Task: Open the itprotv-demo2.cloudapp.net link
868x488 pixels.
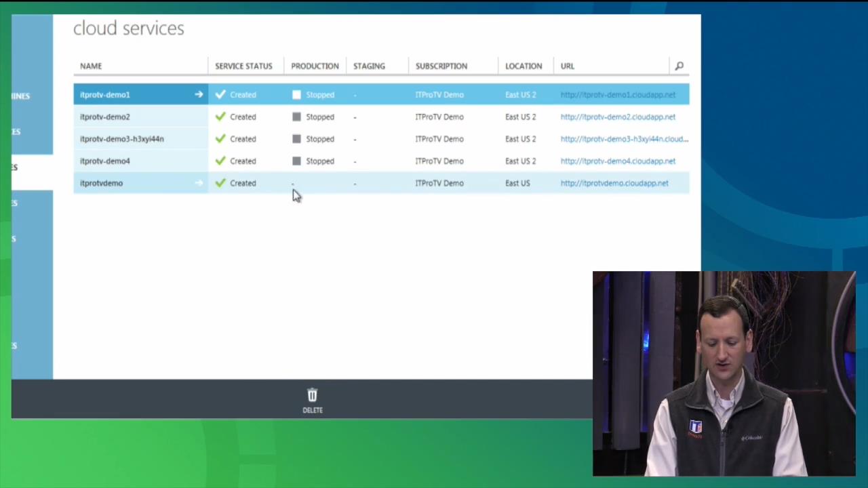Action: pos(618,117)
